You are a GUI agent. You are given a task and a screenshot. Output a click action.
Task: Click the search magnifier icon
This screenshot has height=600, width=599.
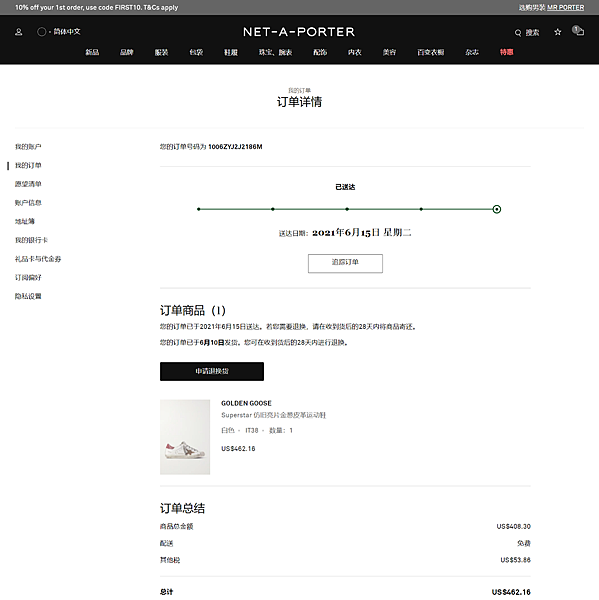point(518,33)
